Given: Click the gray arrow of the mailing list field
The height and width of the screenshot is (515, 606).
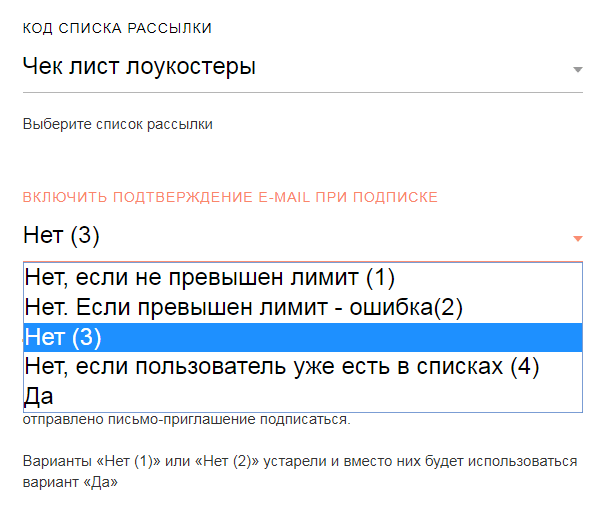Looking at the screenshot, I should (x=577, y=70).
